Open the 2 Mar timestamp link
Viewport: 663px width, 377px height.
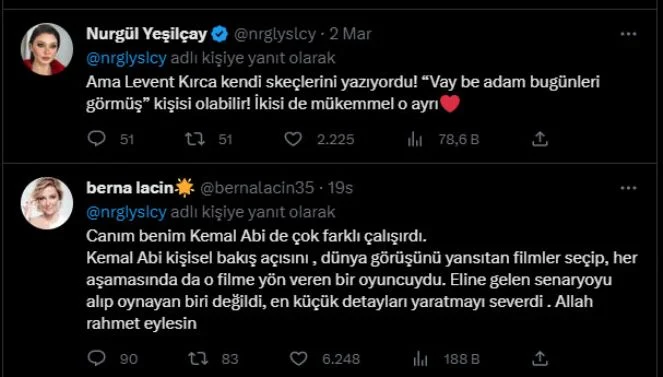point(351,34)
